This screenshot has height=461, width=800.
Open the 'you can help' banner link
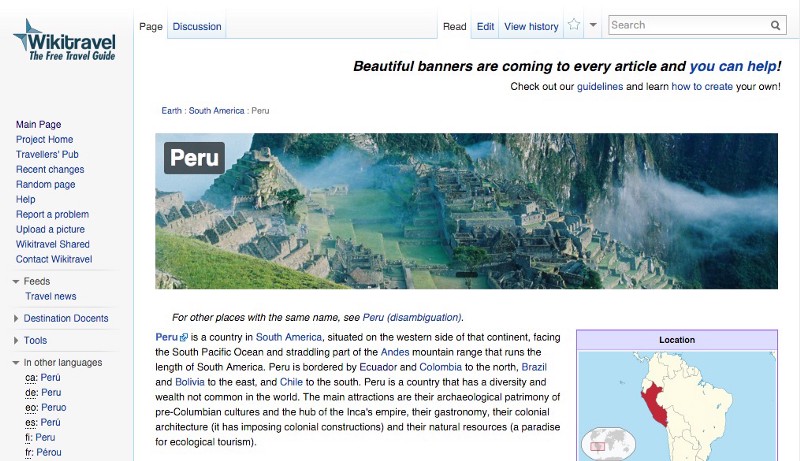pos(733,67)
